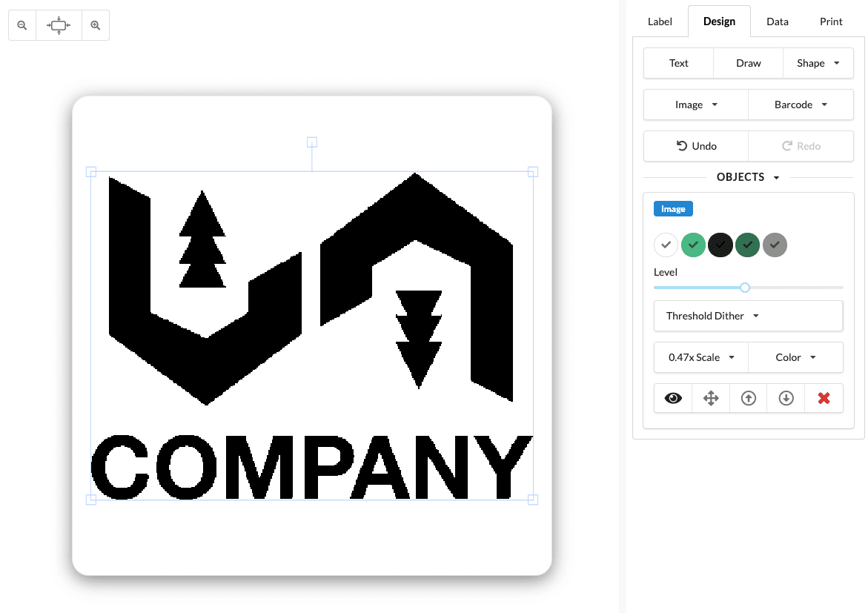Collapse the OBJECTS section
868x613 pixels.
tap(748, 177)
